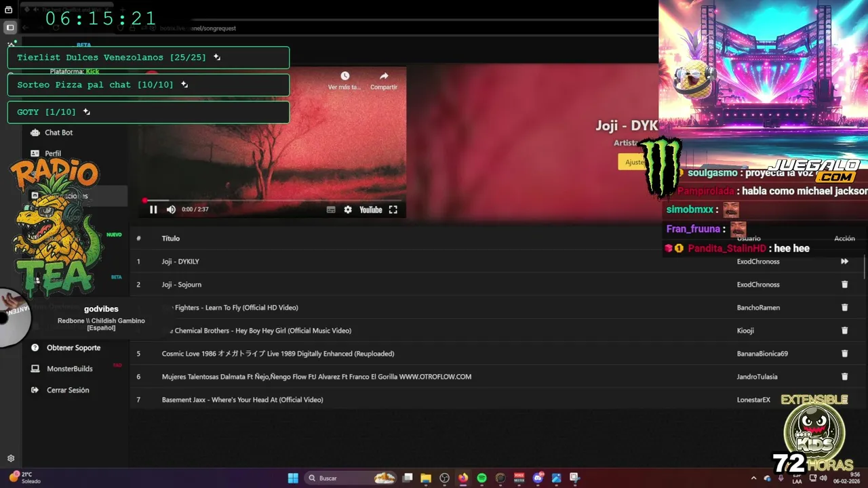Open OBS Studio from the taskbar
This screenshot has height=488, width=868.
(x=444, y=478)
